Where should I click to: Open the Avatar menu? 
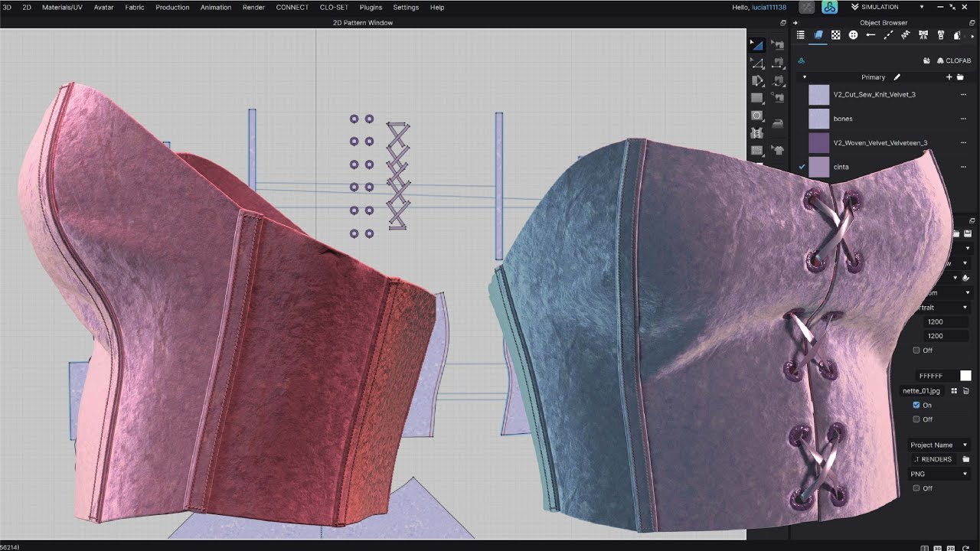pos(103,7)
